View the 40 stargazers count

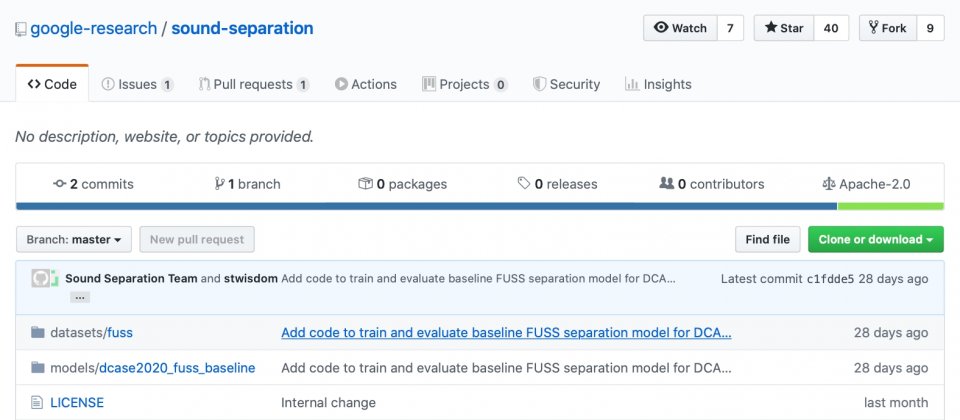coord(831,28)
